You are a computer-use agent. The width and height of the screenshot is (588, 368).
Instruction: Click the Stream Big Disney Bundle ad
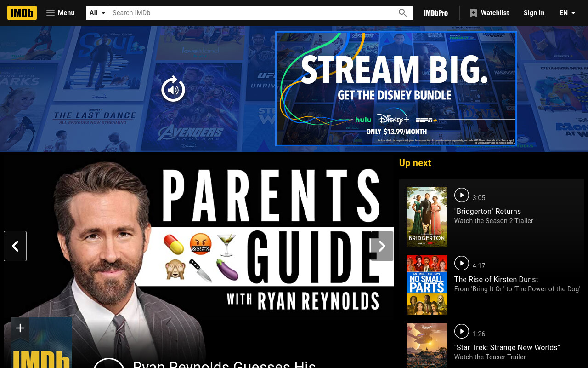tap(396, 89)
